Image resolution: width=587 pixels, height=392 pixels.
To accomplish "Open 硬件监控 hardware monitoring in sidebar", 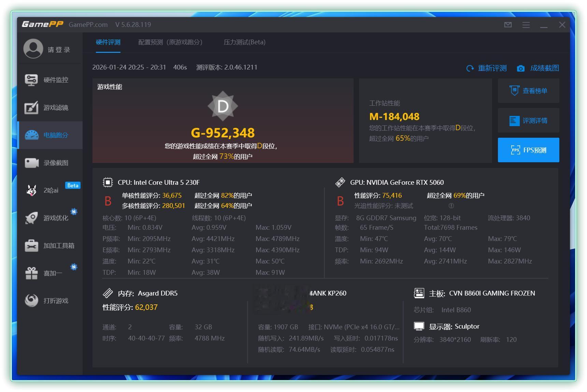I will click(x=50, y=80).
